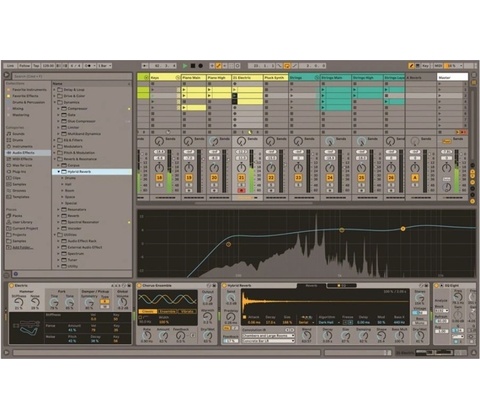The height and width of the screenshot is (420, 480).
Task: Open the Plug-Ins category
Action: (x=19, y=172)
